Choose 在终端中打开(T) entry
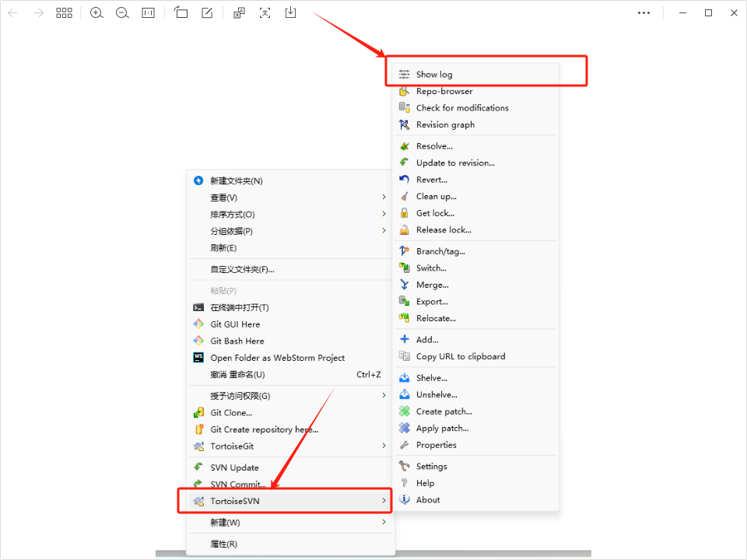This screenshot has width=747, height=560. (289, 307)
